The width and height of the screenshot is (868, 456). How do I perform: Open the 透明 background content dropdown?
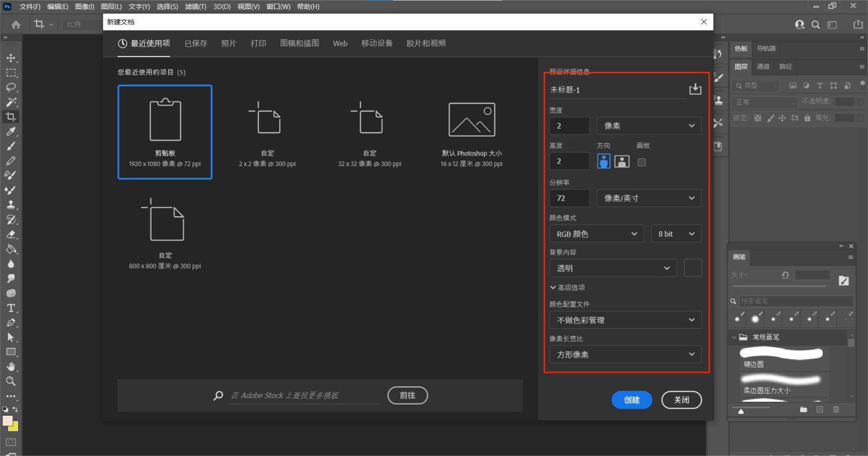pos(613,268)
